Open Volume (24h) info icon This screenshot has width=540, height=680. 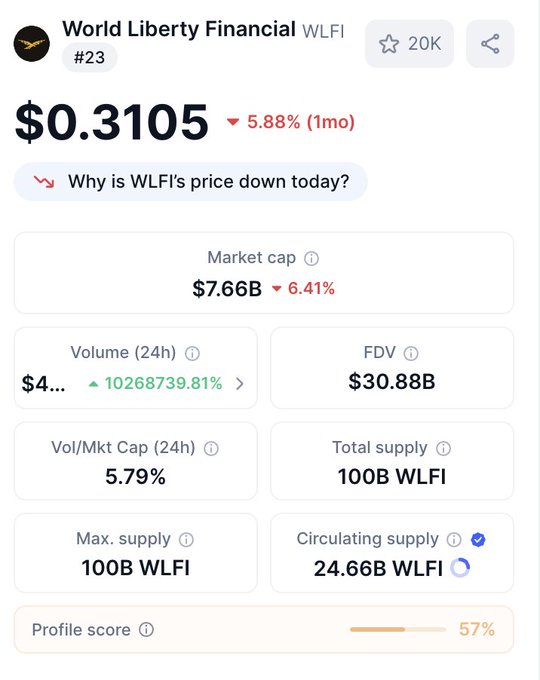(x=192, y=353)
